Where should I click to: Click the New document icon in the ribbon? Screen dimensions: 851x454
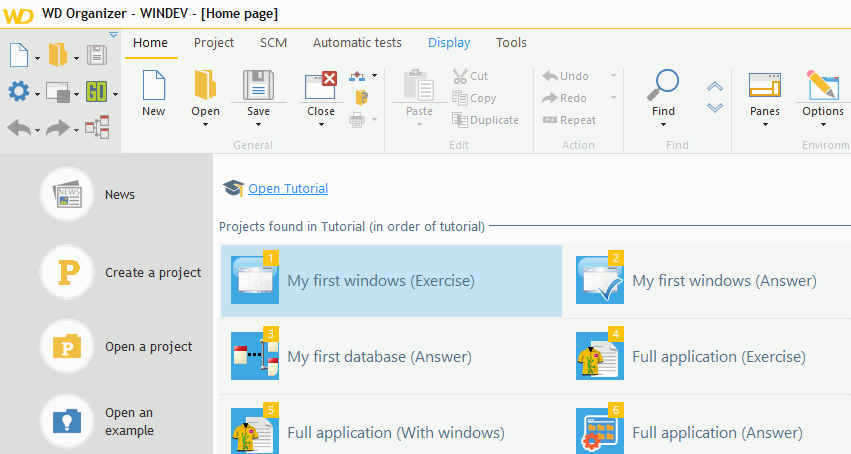coord(154,85)
